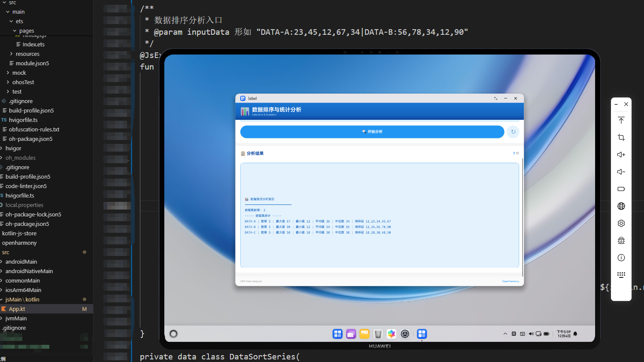Viewport: 644px width, 362px height.
Task: Click the speaker volume icon in tablet tray
Action: coord(531,334)
